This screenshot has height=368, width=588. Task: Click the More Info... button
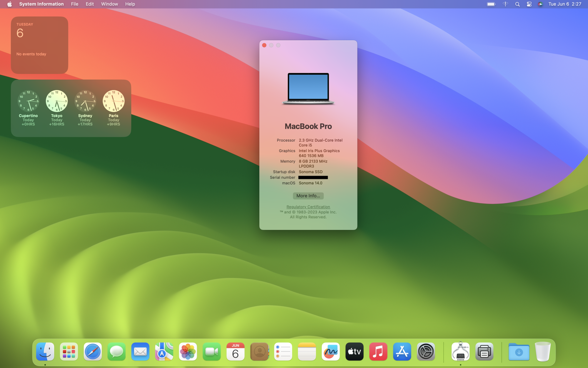click(x=308, y=196)
